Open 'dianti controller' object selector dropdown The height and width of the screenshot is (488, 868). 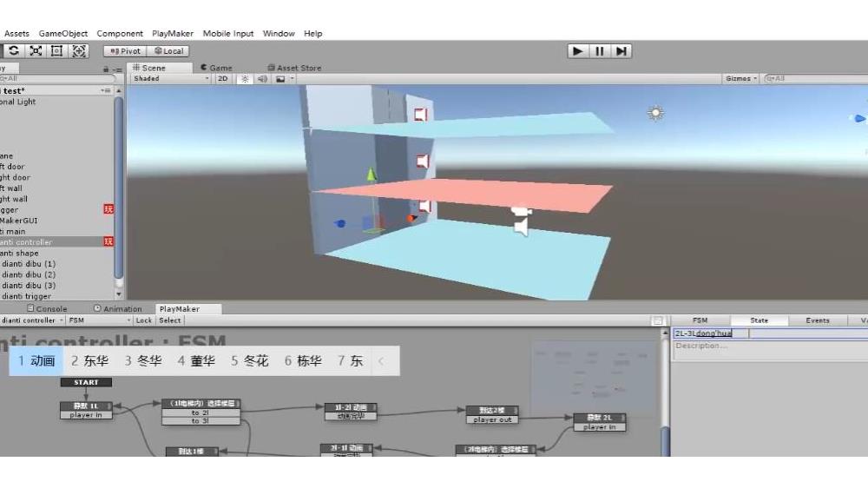(32, 320)
